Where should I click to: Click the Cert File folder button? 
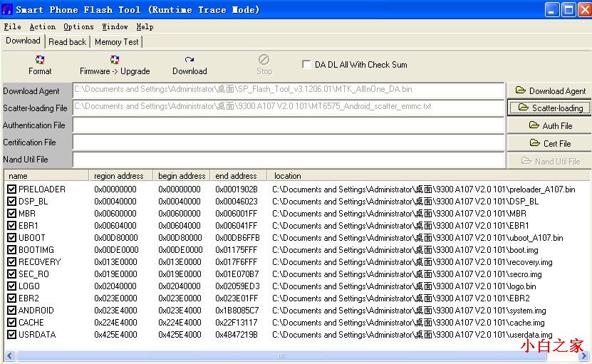pos(550,143)
